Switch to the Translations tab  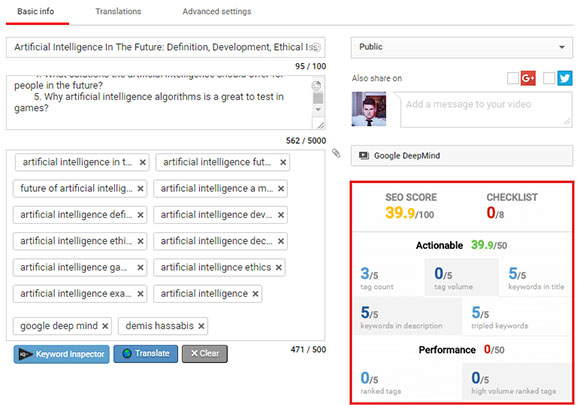point(118,11)
